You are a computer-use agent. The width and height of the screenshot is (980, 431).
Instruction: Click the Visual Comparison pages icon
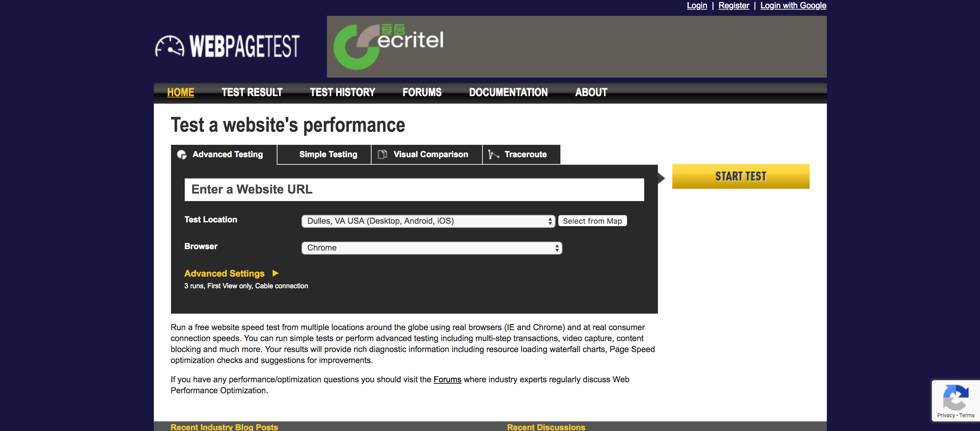tap(382, 154)
